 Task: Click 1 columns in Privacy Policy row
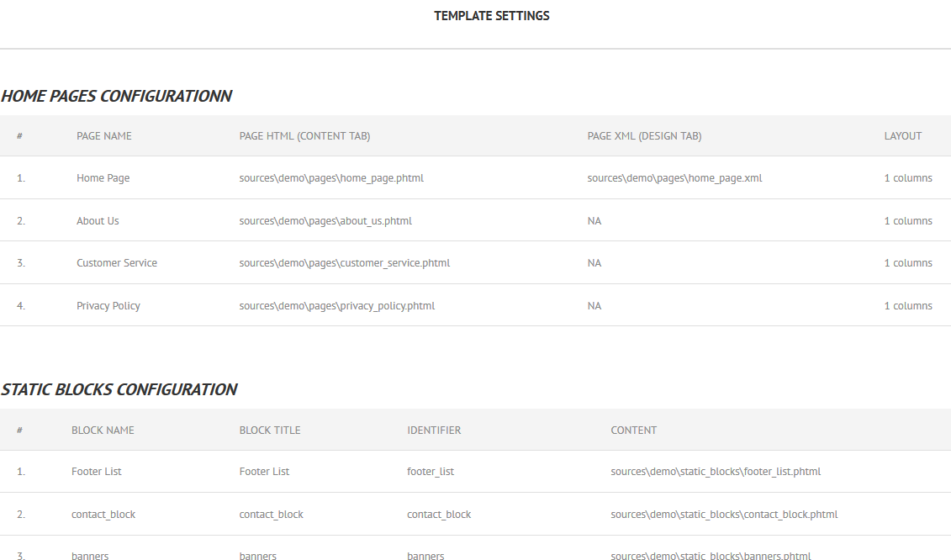[908, 306]
